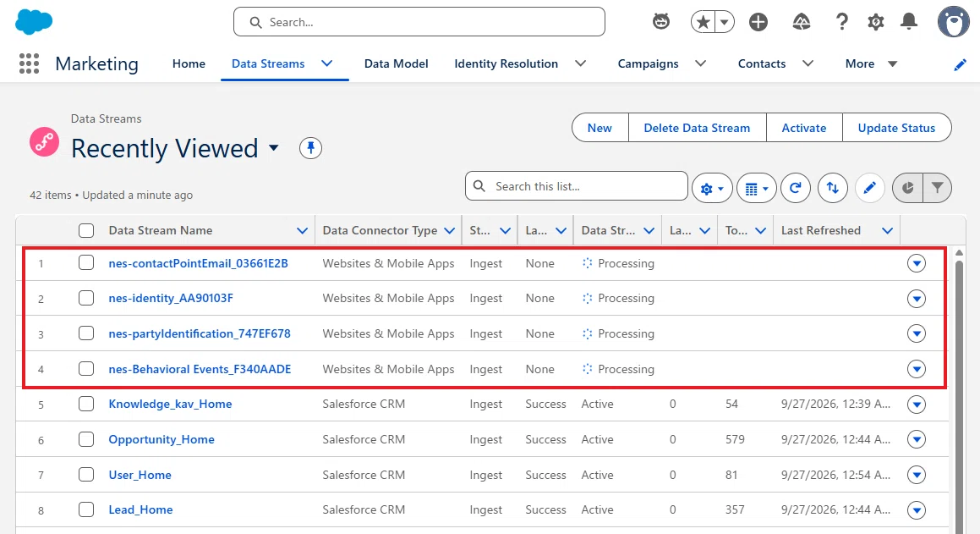Open the Campaigns tab

(649, 63)
